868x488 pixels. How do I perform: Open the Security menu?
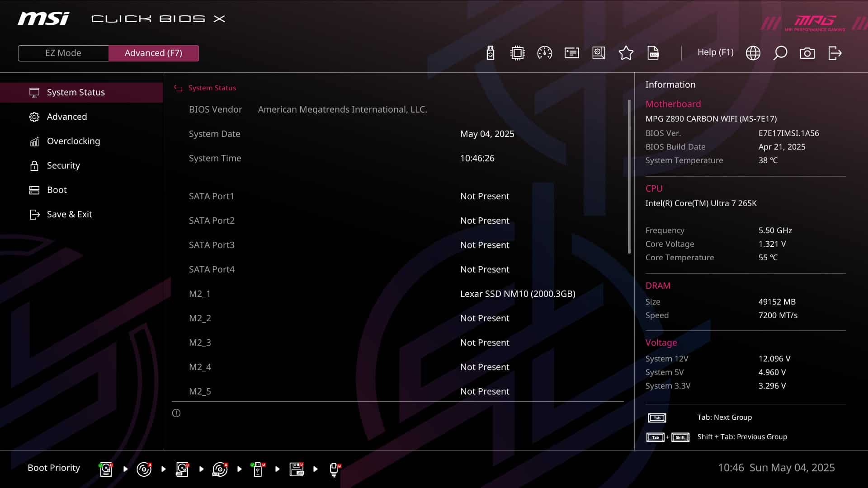coord(81,165)
